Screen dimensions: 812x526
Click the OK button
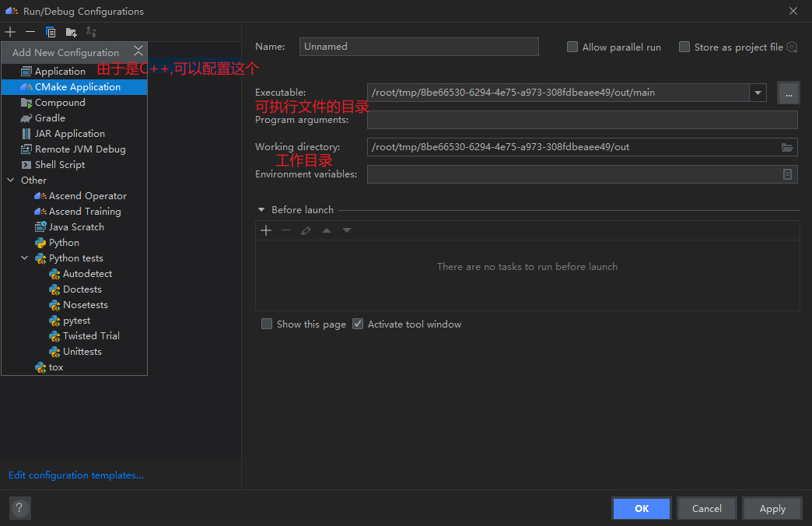tap(642, 508)
